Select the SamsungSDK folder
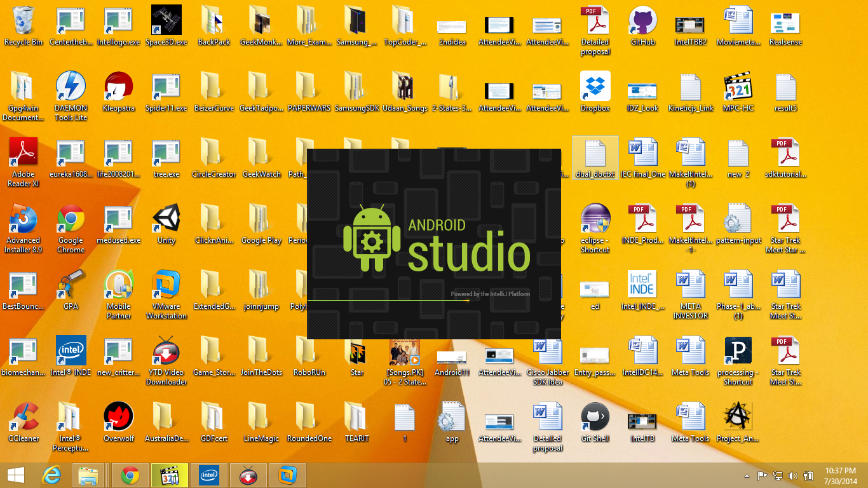 [357, 92]
